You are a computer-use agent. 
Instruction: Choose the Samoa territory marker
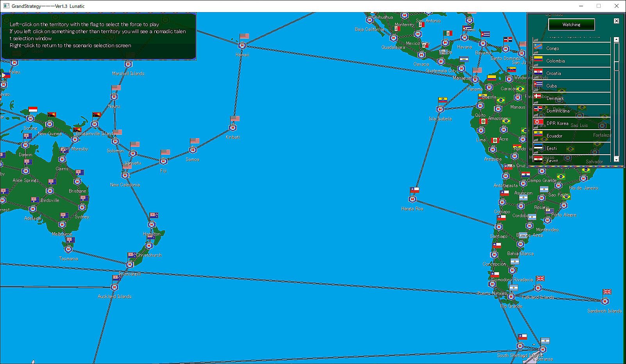(x=193, y=150)
